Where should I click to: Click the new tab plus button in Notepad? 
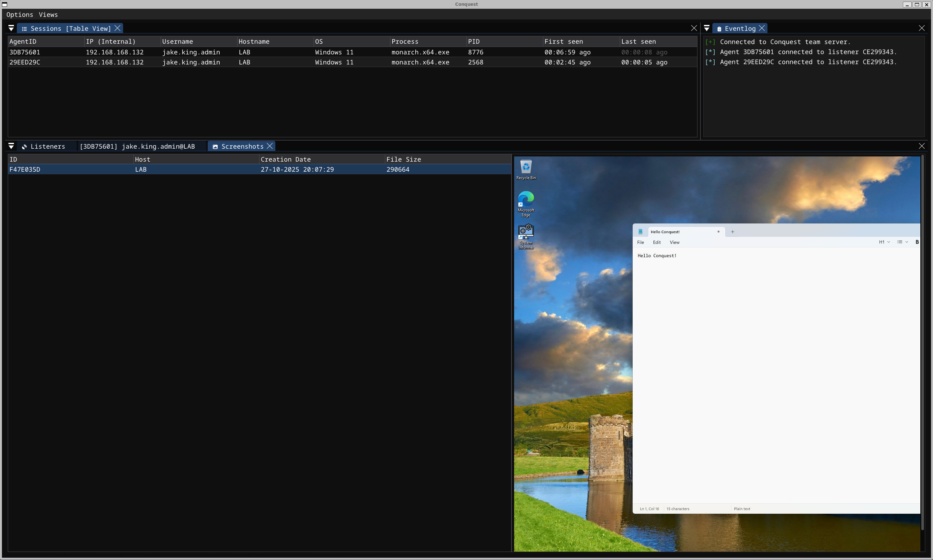[732, 231]
